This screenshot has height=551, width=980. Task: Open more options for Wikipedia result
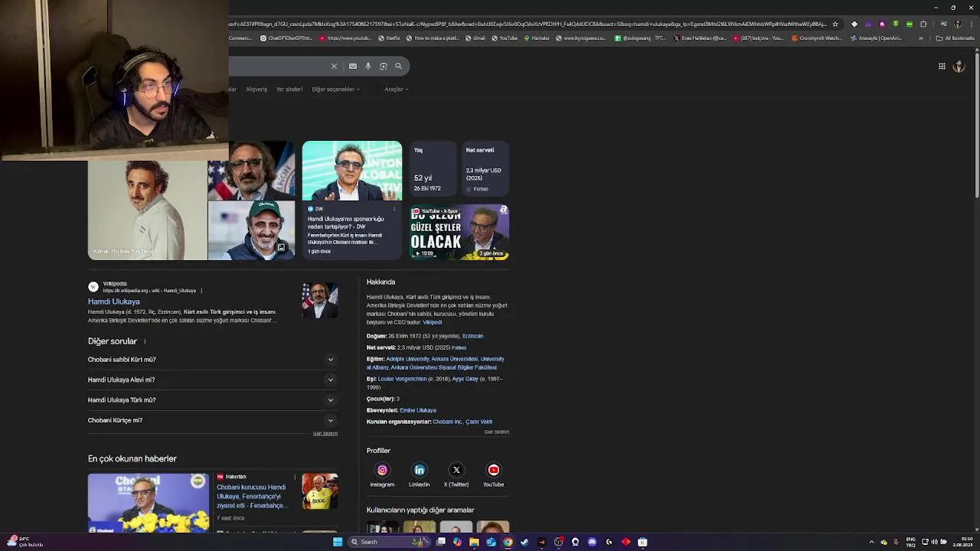(x=201, y=291)
